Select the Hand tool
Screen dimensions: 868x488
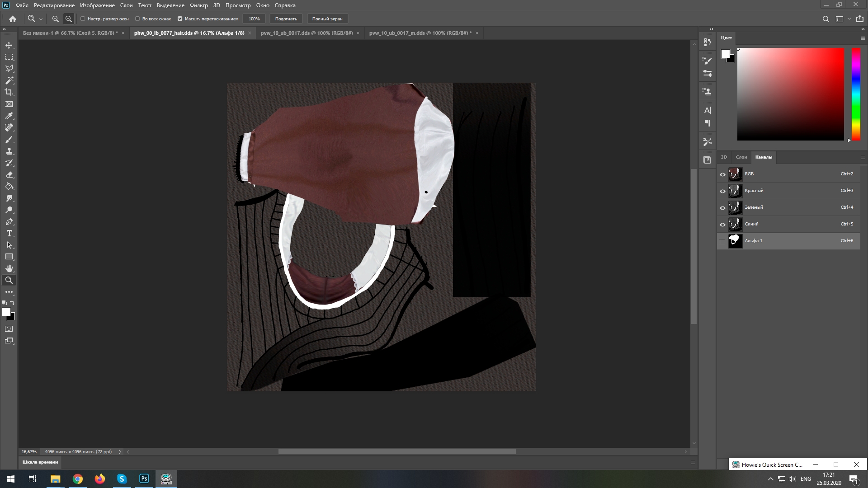[x=9, y=268]
